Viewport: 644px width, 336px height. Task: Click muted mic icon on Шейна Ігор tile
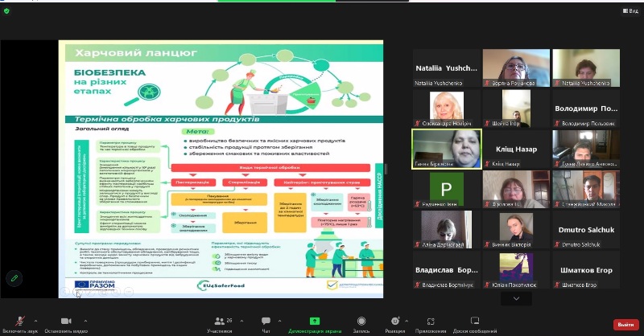coord(487,124)
